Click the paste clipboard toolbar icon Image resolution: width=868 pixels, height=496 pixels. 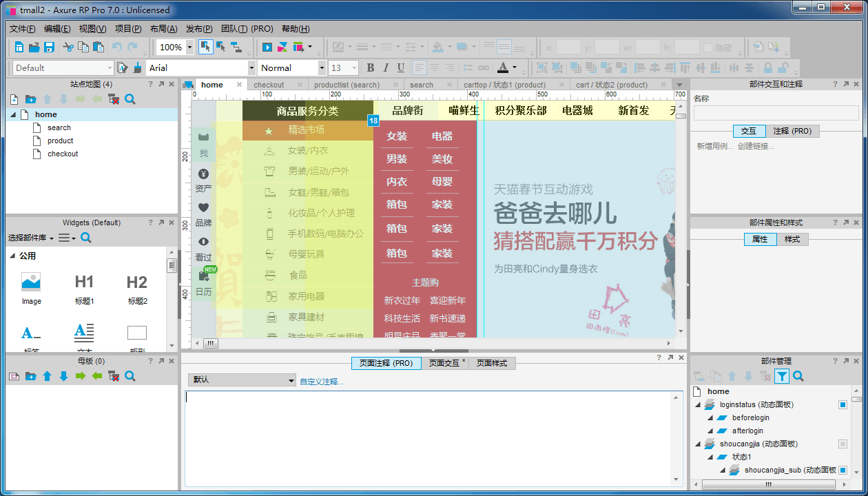[x=99, y=47]
